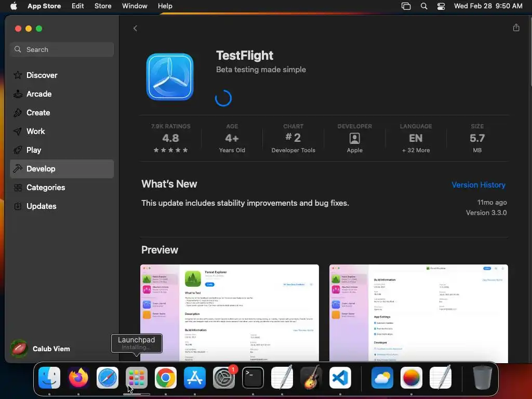
Task: Open the Store menu
Action: pyautogui.click(x=103, y=6)
